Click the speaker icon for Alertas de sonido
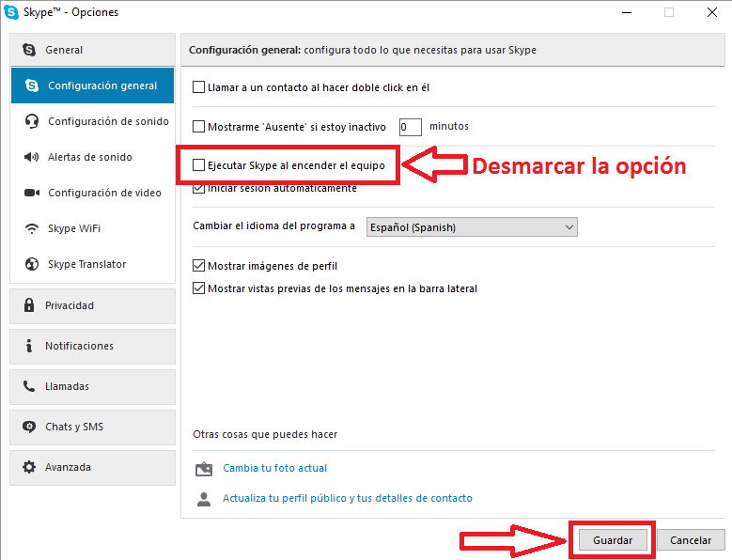The width and height of the screenshot is (732, 560). [x=31, y=157]
